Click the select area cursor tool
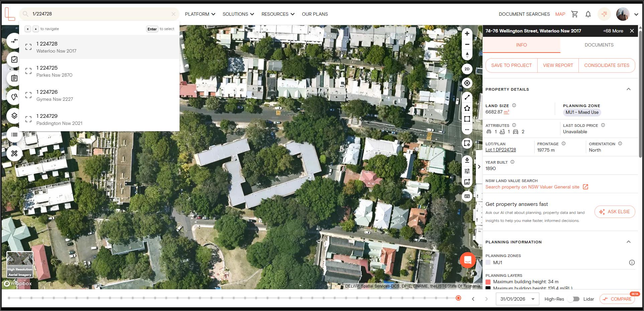This screenshot has height=311, width=644. (467, 143)
